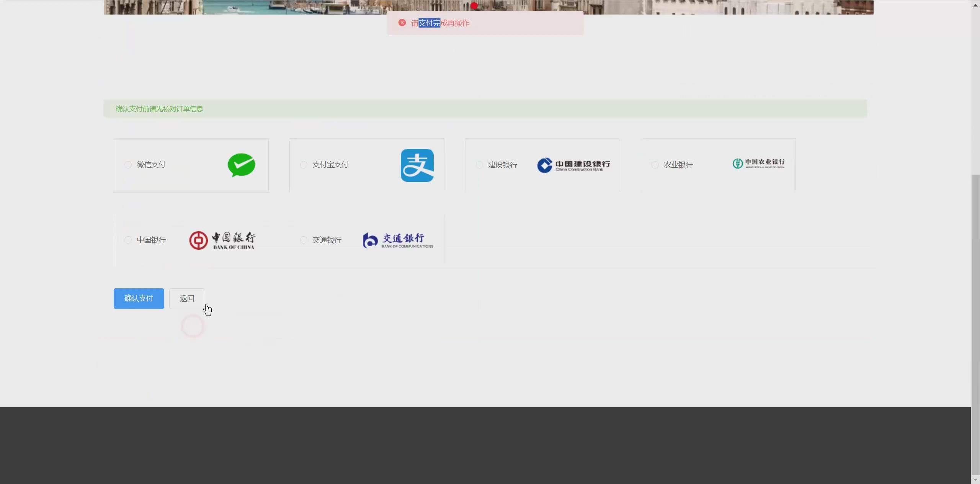980x484 pixels.
Task: Select the 交通银行 radio button
Action: click(x=304, y=240)
